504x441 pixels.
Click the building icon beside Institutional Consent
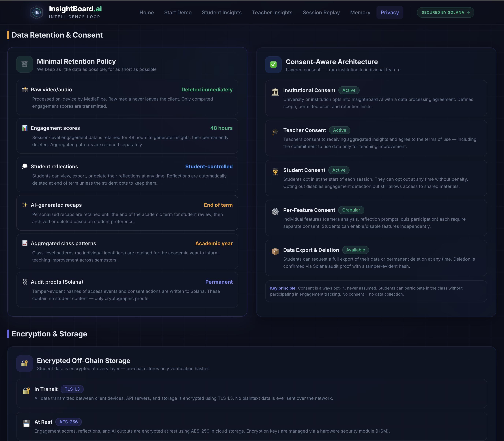pos(275,92)
